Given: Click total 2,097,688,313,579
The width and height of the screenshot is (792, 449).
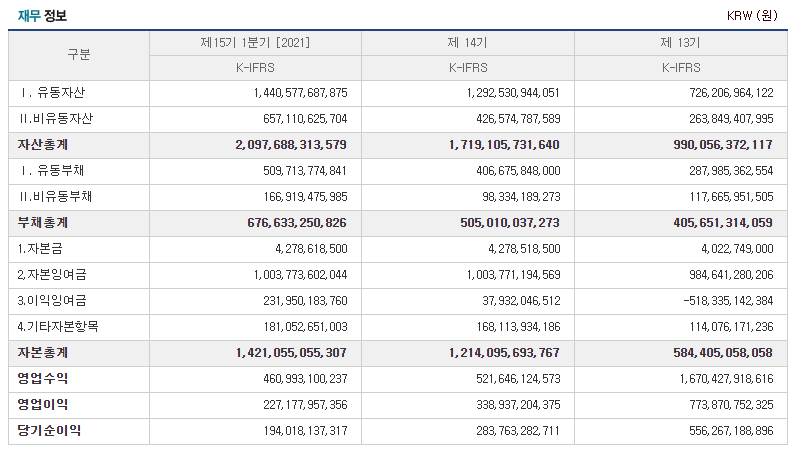Looking at the screenshot, I should click(x=291, y=145).
